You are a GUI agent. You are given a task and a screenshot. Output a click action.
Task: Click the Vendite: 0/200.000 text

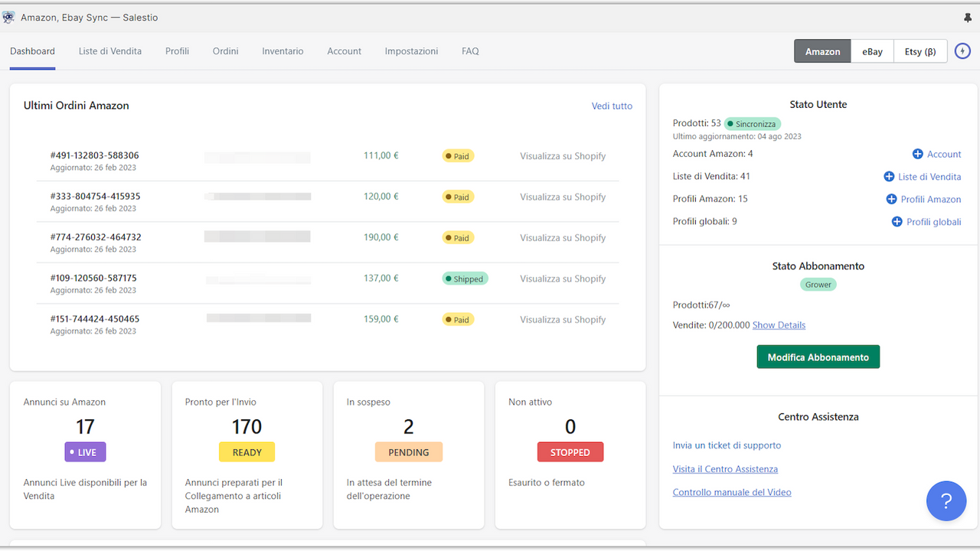[711, 325]
